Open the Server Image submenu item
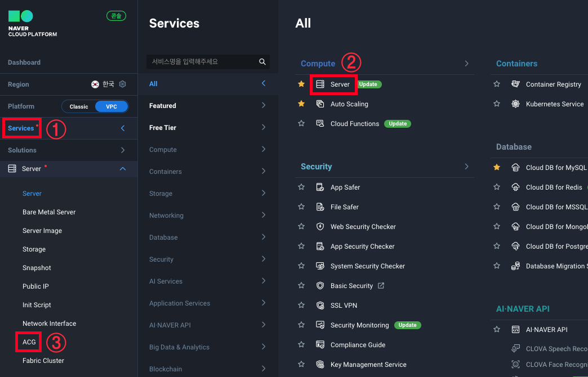 pyautogui.click(x=42, y=231)
